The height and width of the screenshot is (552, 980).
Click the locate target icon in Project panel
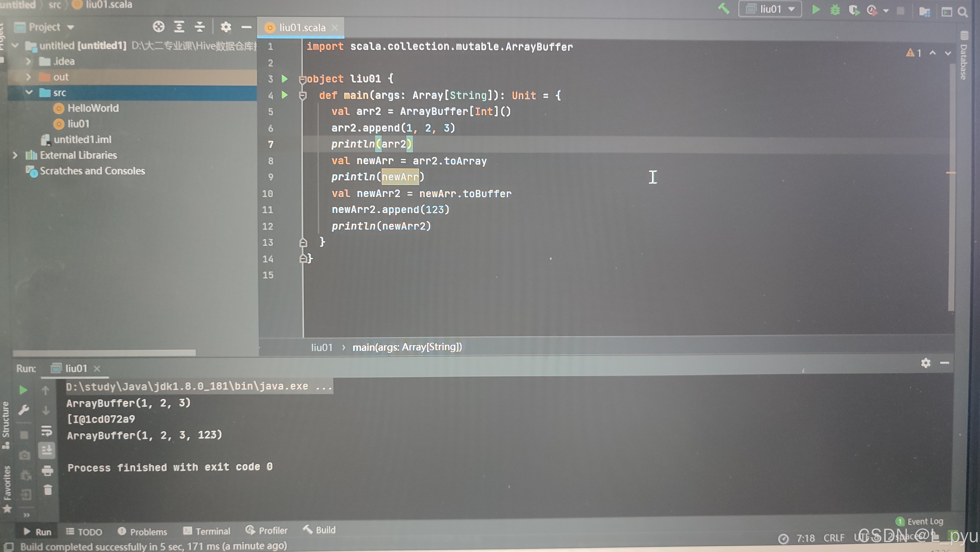(x=159, y=27)
